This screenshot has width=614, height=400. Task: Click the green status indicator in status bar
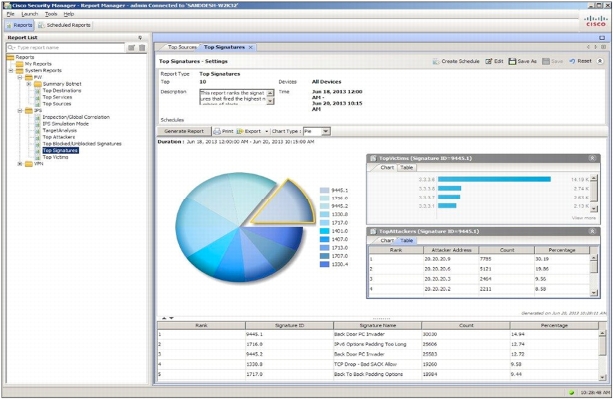coord(571,393)
